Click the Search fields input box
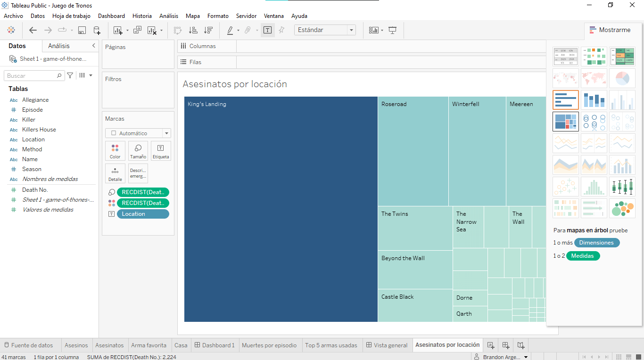The height and width of the screenshot is (360, 644). 34,75
